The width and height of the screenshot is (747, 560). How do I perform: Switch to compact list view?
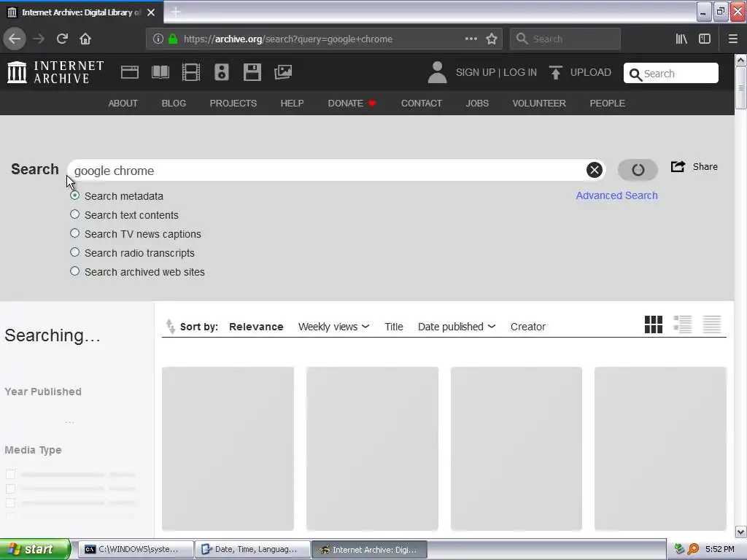tap(712, 324)
